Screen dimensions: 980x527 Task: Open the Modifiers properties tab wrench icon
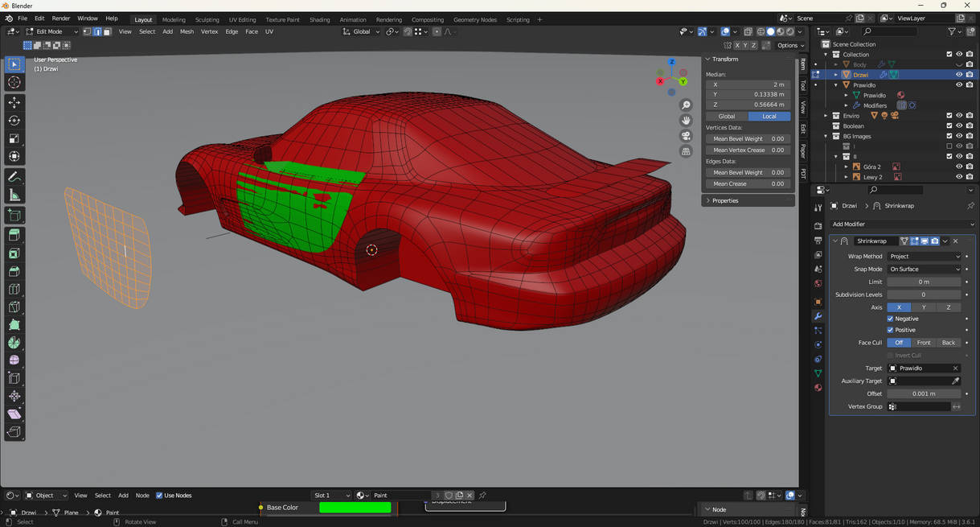click(x=818, y=316)
